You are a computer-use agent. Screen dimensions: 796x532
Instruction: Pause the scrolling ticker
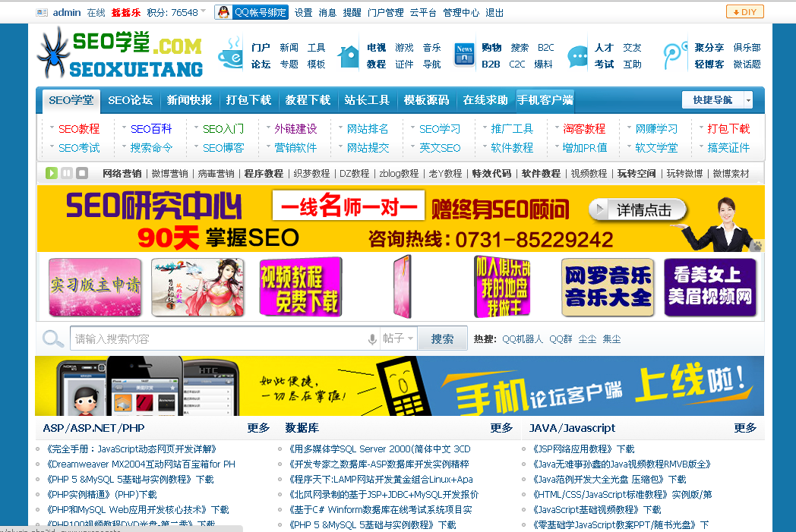pyautogui.click(x=67, y=173)
